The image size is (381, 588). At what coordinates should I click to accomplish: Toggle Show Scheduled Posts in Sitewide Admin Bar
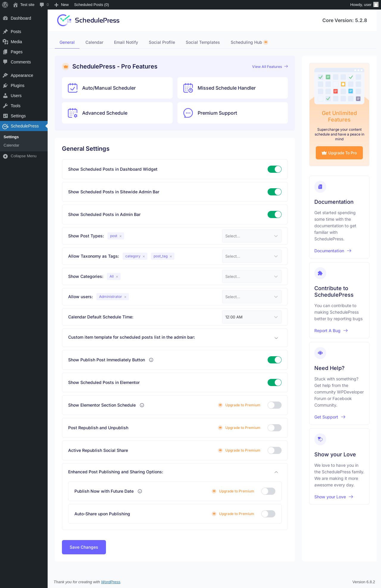coord(274,192)
